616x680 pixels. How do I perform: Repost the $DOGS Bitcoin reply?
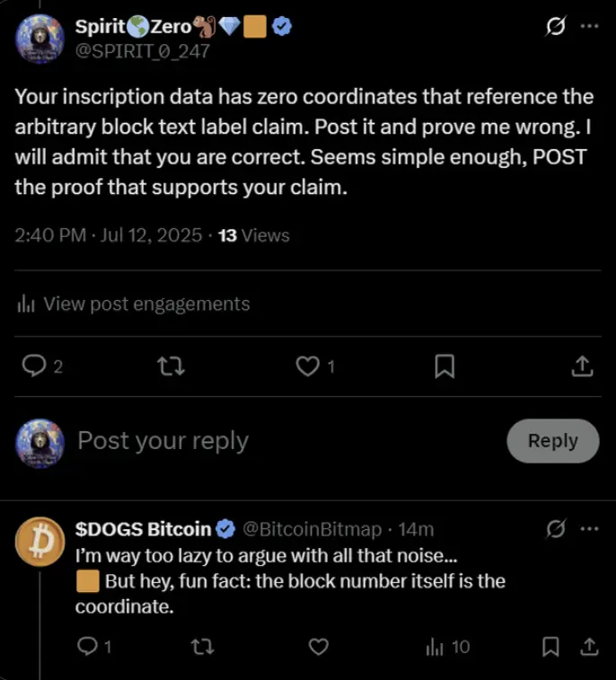tap(202, 647)
